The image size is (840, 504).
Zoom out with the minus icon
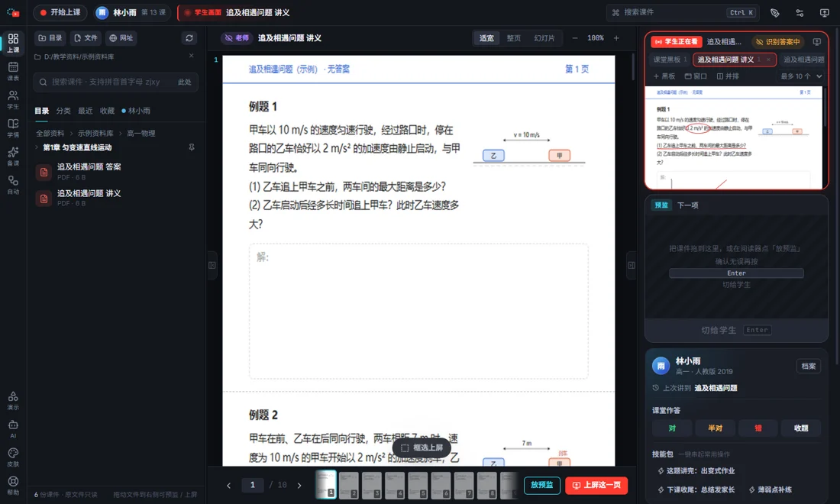(574, 38)
